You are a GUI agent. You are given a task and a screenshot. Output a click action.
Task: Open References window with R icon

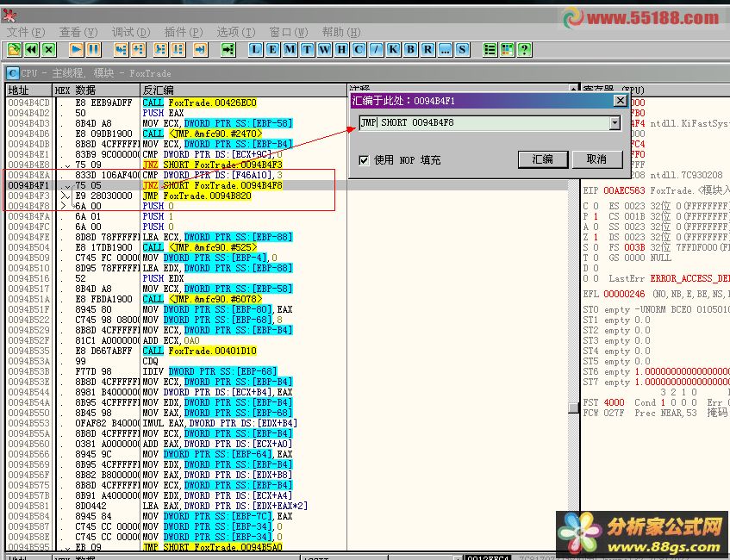[427, 49]
